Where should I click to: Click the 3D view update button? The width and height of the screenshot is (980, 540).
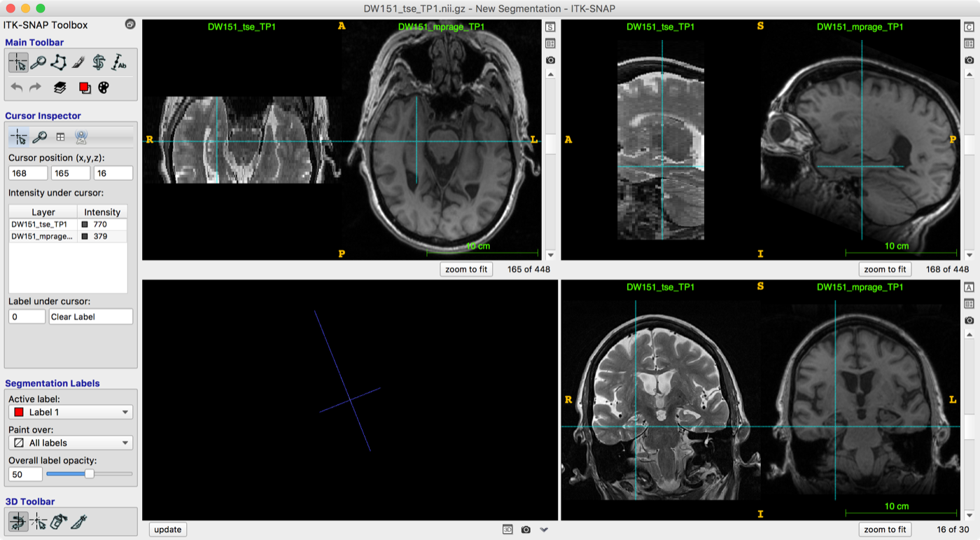[x=168, y=529]
